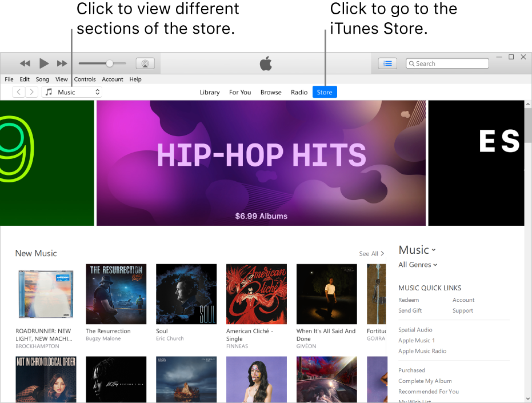Viewport: 532px width, 403px height.
Task: Switch to the Browse tab
Action: coord(271,92)
